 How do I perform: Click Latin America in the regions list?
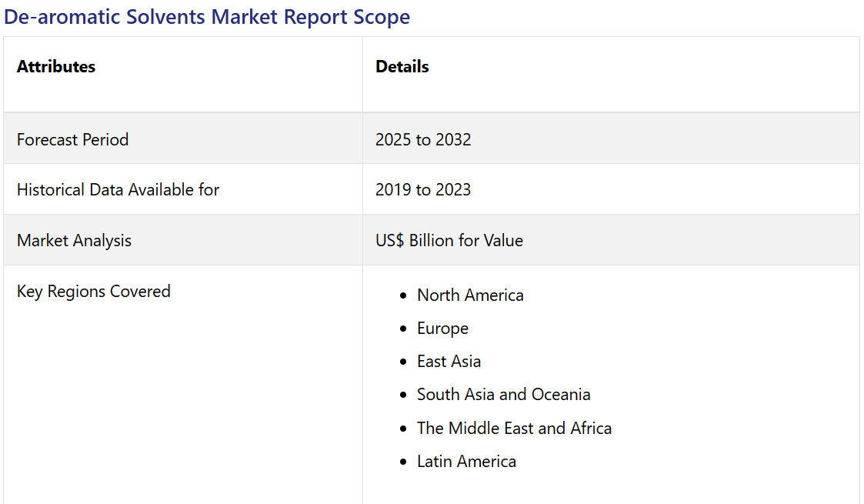tap(466, 462)
